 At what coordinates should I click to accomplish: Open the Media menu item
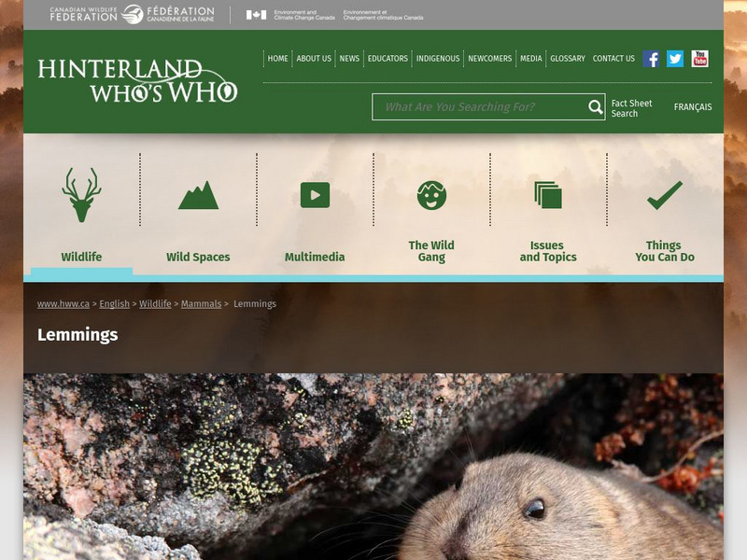[x=530, y=59]
